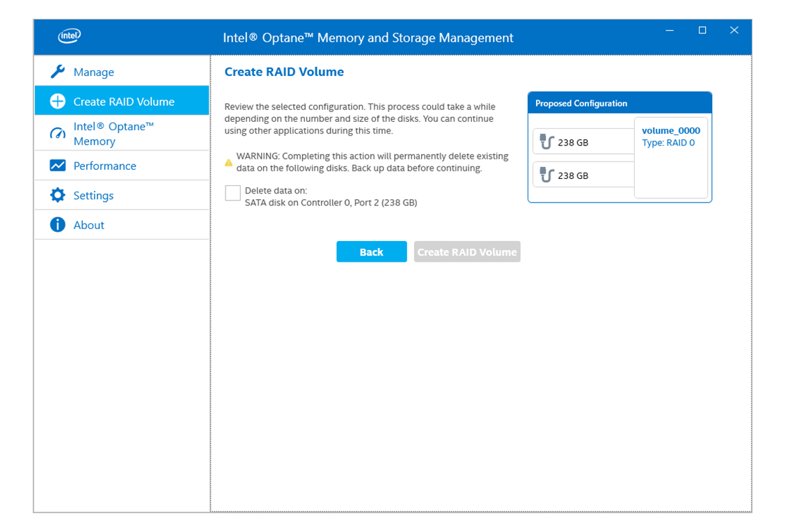The width and height of the screenshot is (788, 532).
Task: Select the first 238 GB disk cable icon
Action: (546, 142)
